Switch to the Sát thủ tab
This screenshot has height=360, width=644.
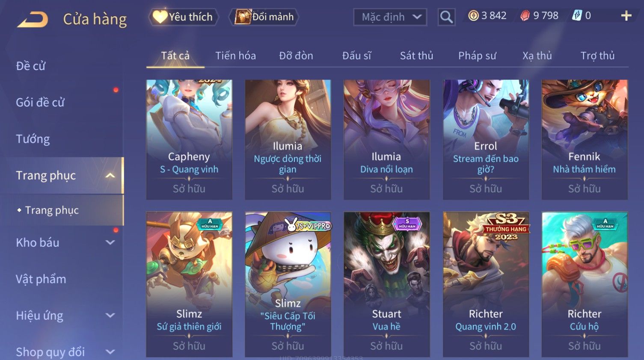(x=416, y=56)
